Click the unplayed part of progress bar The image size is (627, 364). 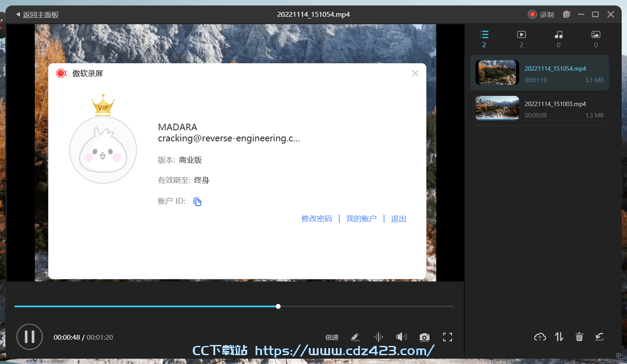[x=367, y=306]
